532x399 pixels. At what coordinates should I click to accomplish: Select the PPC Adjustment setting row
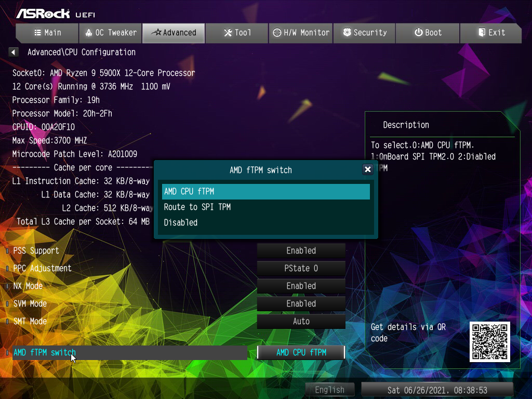(129, 269)
